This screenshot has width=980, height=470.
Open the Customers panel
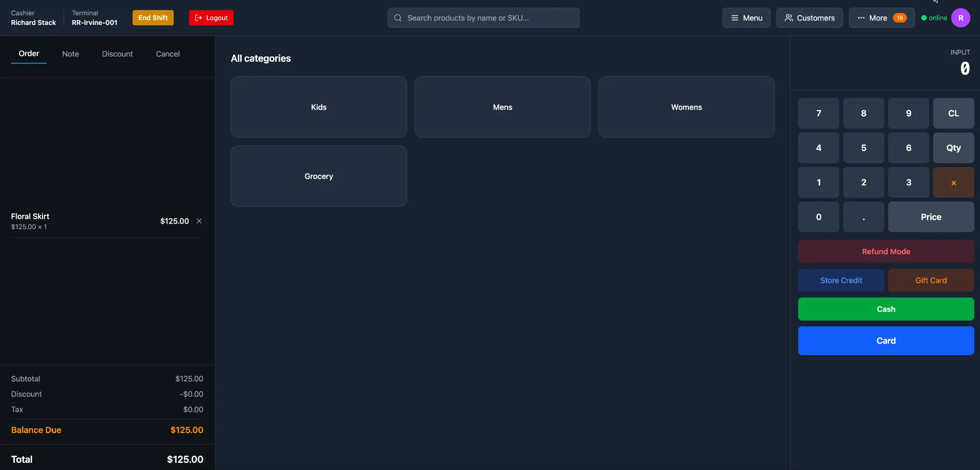[x=809, y=18]
